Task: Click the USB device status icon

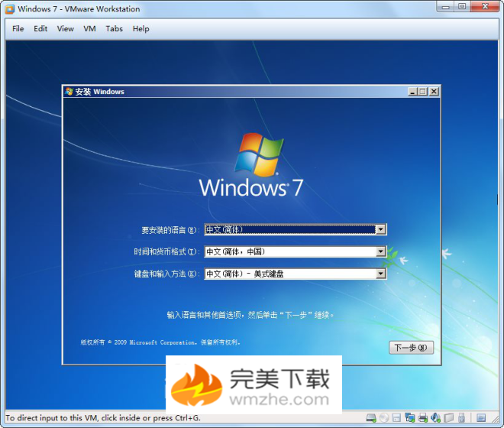Action: [x=461, y=418]
